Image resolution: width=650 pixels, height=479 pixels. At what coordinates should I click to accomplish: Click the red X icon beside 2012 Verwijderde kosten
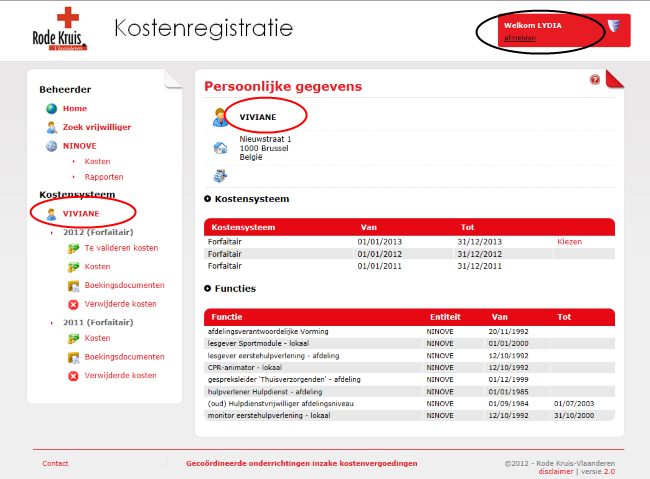point(73,304)
